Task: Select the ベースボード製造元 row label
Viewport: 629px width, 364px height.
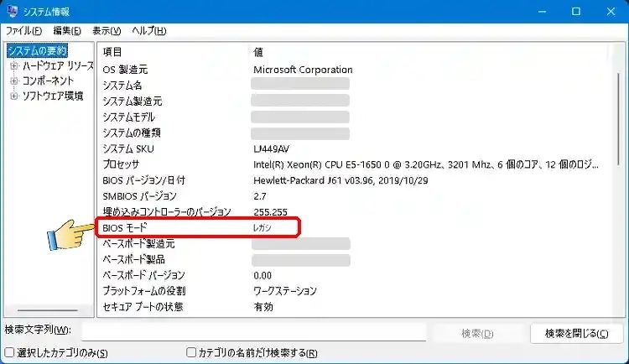Action: coord(138,243)
